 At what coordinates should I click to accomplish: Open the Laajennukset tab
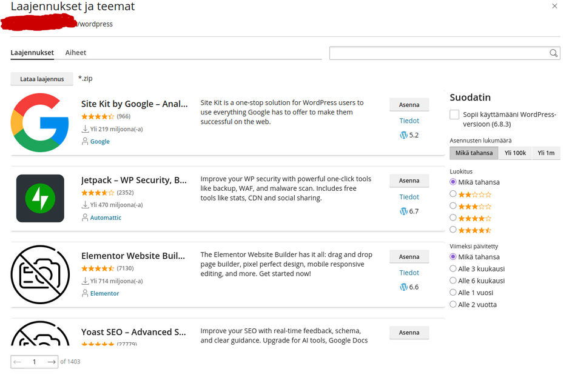32,53
